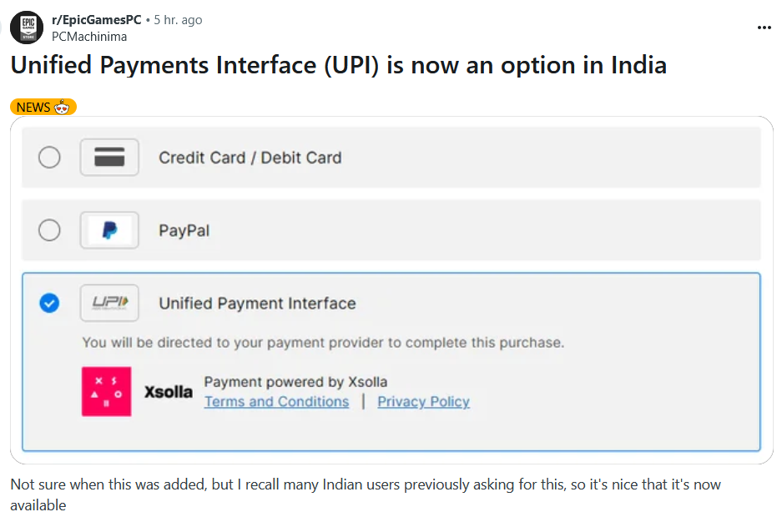Viewport: 782px width, 532px height.
Task: Select the Credit Card / Debit Card radio button
Action: pos(49,158)
